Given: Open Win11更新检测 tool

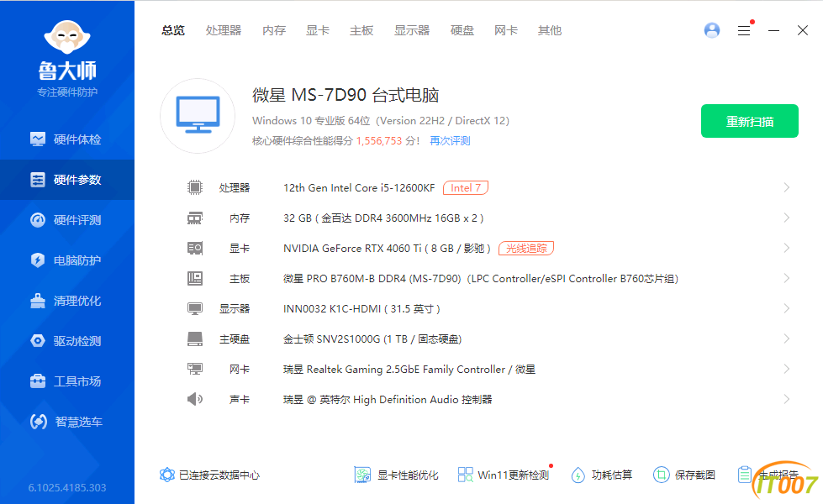Looking at the screenshot, I should 504,475.
